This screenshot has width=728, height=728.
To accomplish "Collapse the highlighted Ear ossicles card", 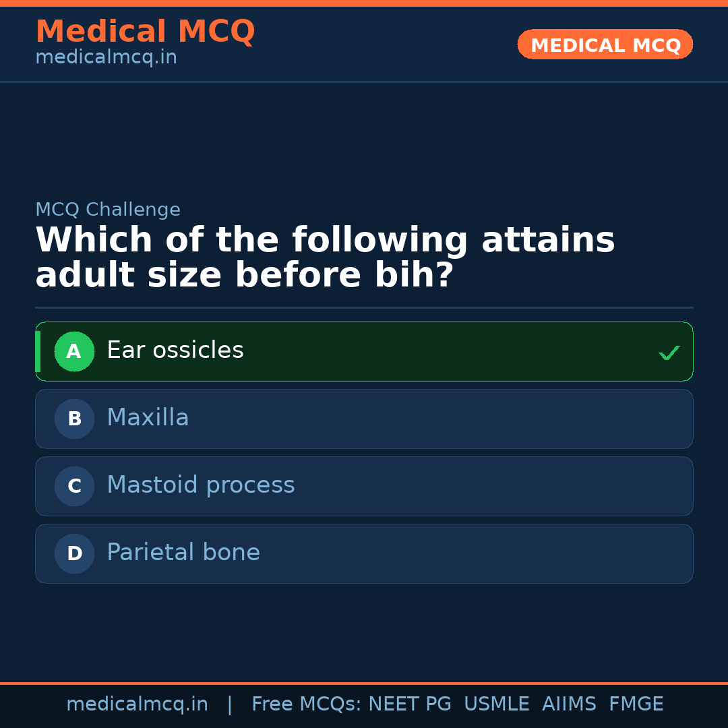I will point(364,351).
